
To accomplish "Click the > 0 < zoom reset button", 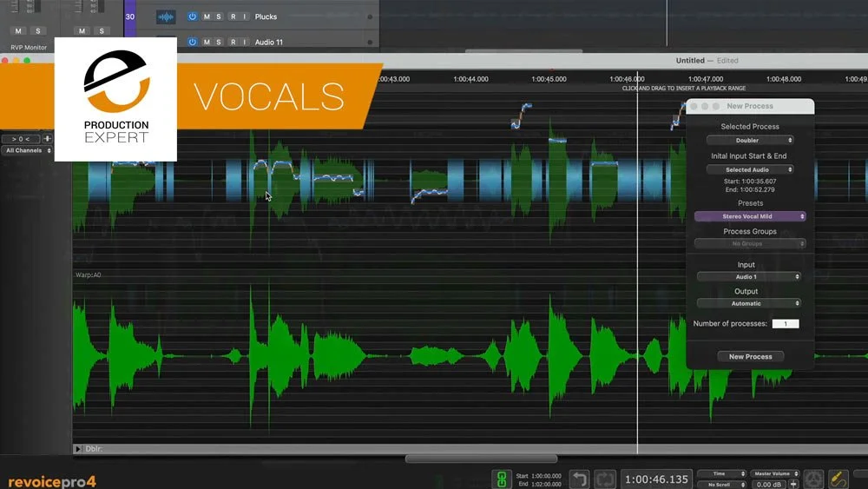I will tap(21, 139).
